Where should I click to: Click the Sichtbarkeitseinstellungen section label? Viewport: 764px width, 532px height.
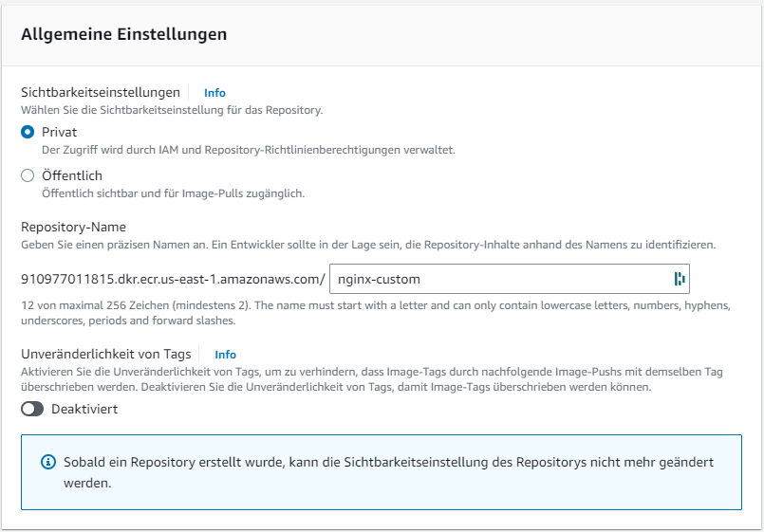pyautogui.click(x=101, y=92)
